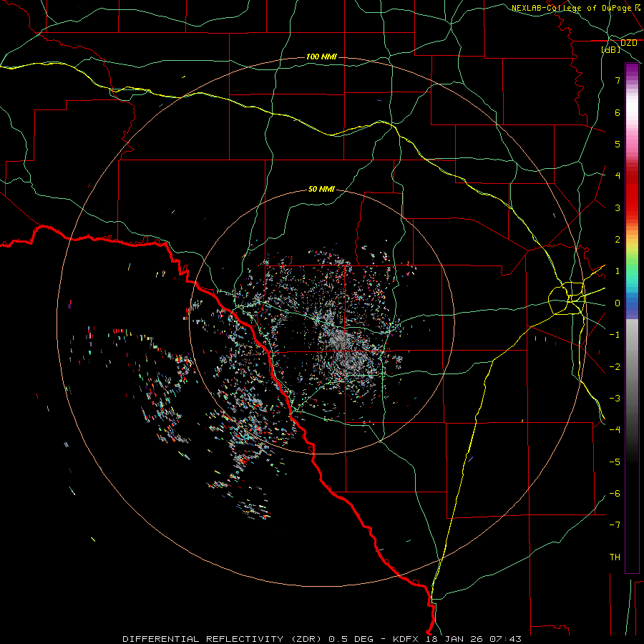
Task: Click the '7' value on the color scale
Action: (x=618, y=80)
